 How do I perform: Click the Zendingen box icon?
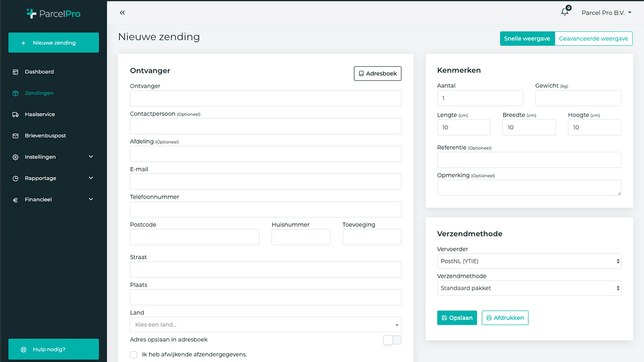pos(16,93)
